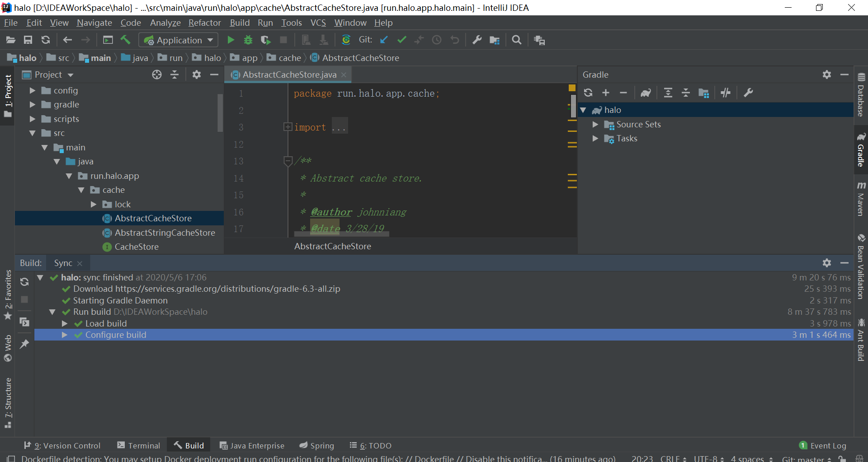
Task: Click the Git commit checkmark icon
Action: [401, 40]
